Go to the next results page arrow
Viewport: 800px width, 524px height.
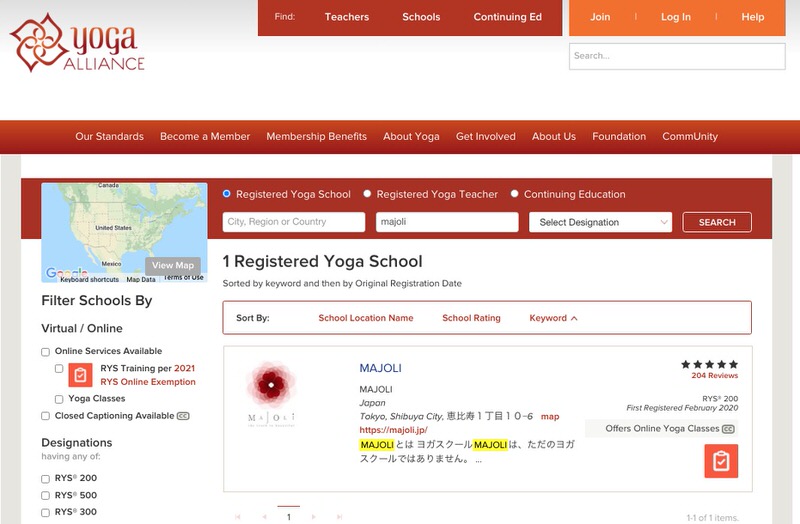(x=313, y=517)
